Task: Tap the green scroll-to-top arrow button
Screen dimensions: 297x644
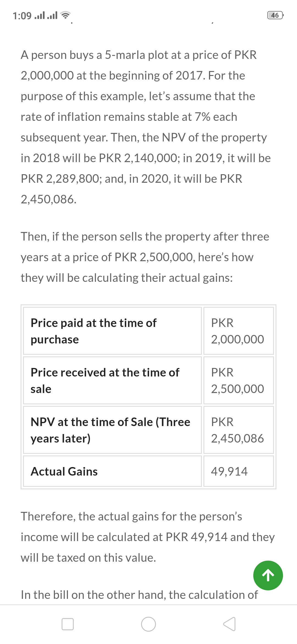Action: click(x=268, y=575)
